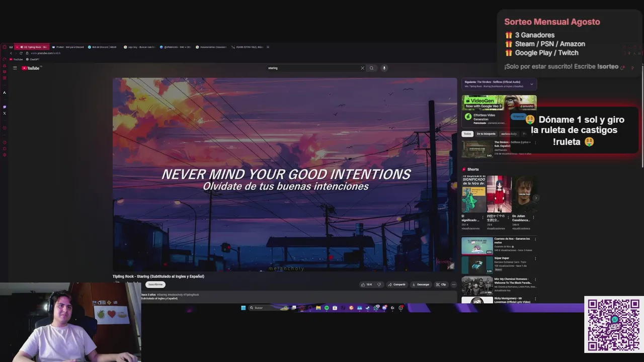Clear the 'staring' search text
The image size is (644, 362).
(362, 68)
